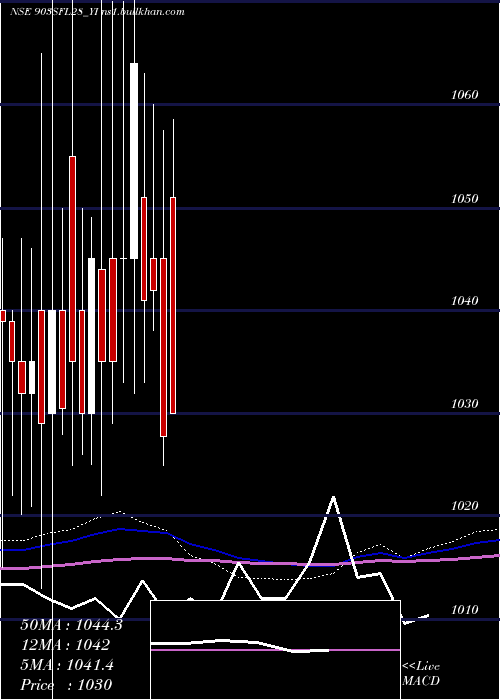
Task: Click the 5MA : 1041.4 readout
Action: [67, 665]
